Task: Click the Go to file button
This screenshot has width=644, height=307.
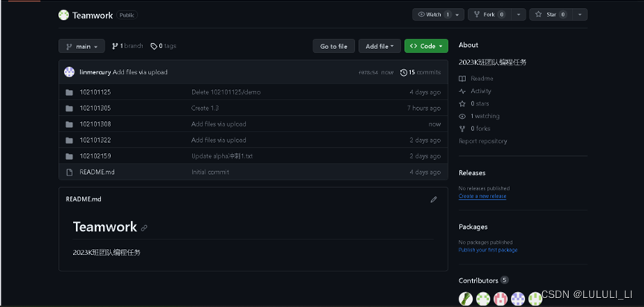Action: pyautogui.click(x=334, y=46)
